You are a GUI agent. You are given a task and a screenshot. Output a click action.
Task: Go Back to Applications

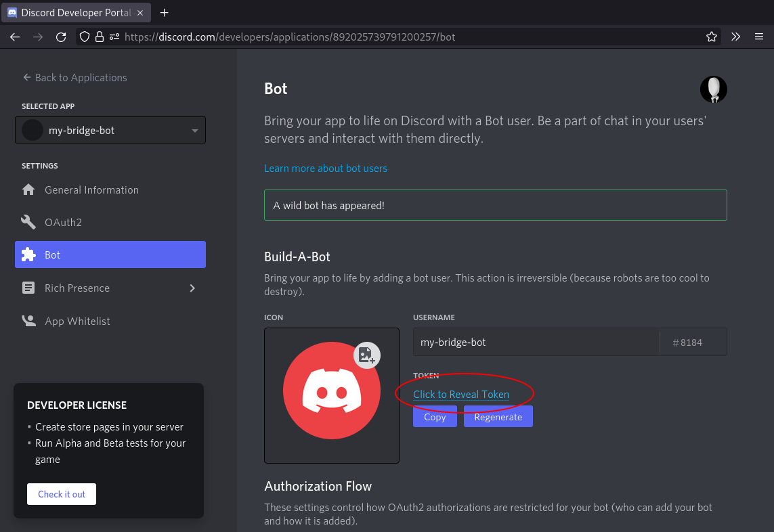(74, 77)
